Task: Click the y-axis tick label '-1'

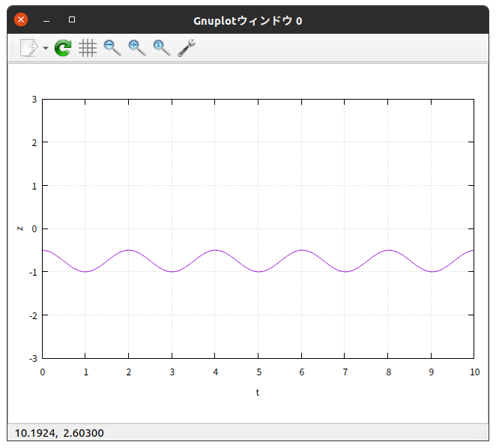Action: [x=33, y=272]
